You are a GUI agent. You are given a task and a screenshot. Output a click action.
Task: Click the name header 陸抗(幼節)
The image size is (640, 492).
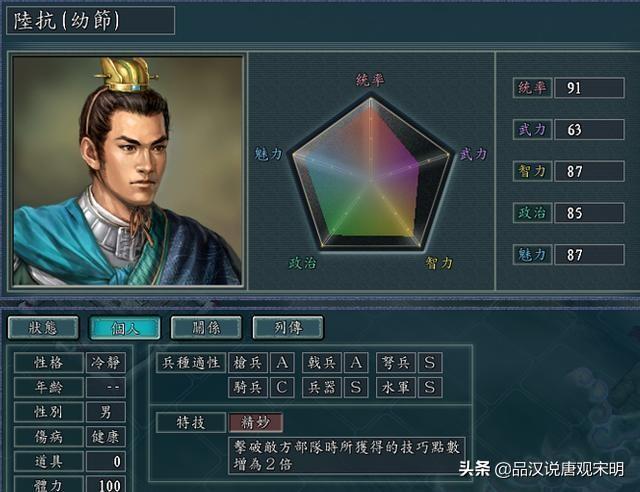[x=91, y=20]
